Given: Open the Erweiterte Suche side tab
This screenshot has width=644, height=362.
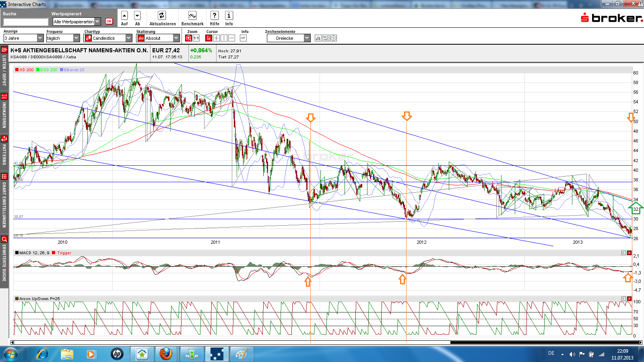Looking at the screenshot, I should pos(4,263).
